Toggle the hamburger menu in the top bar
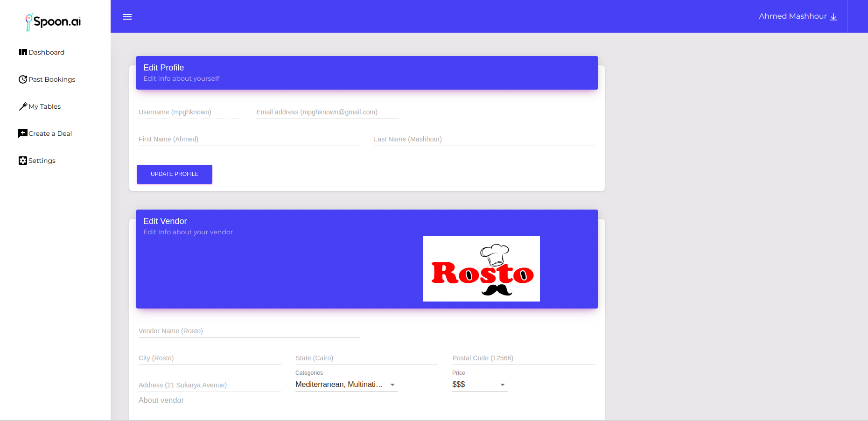This screenshot has width=868, height=421. point(127,17)
